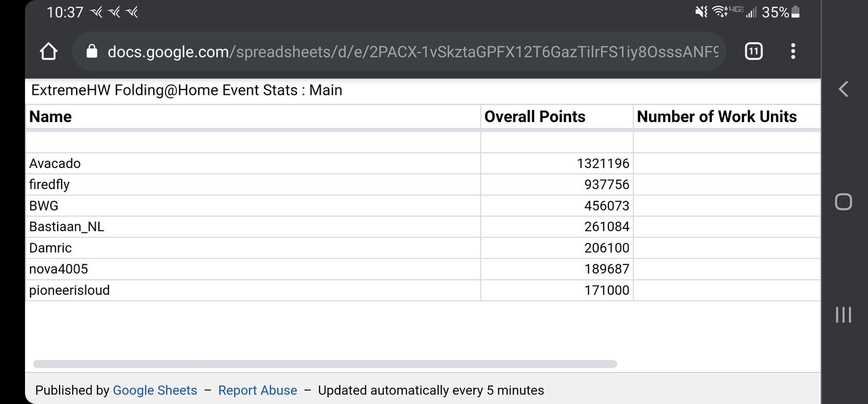868x404 pixels.
Task: Open the Chrome three-dot menu
Action: point(792,51)
